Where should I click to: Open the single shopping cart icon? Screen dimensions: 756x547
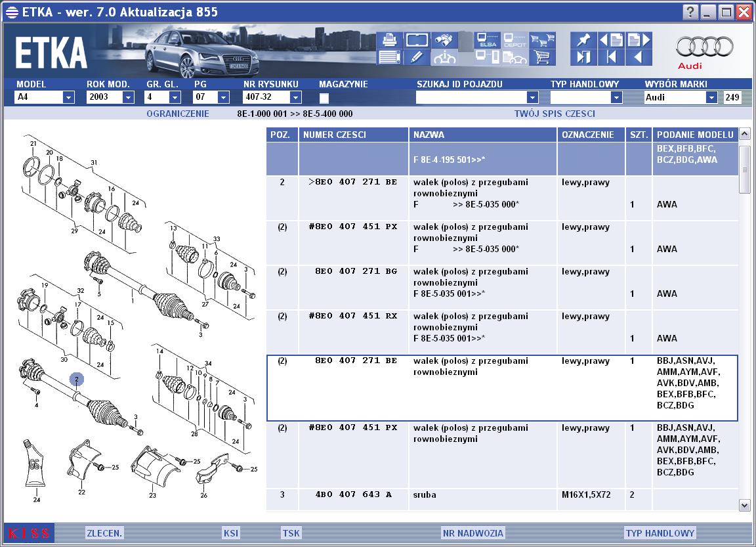[543, 57]
